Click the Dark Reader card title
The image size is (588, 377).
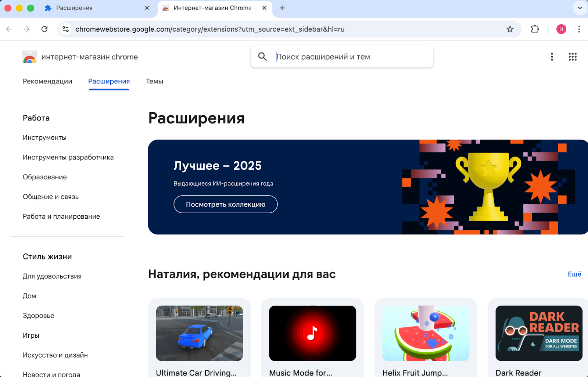519,373
